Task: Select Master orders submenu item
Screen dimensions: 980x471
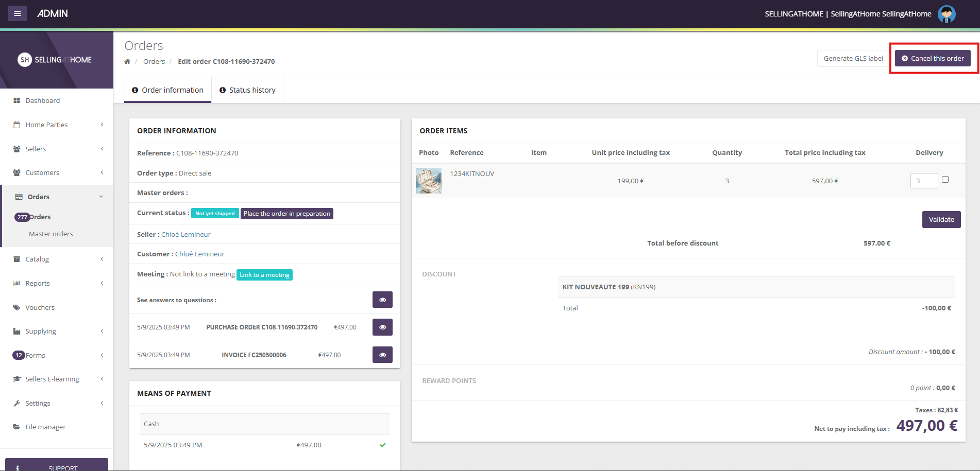Action: 51,234
